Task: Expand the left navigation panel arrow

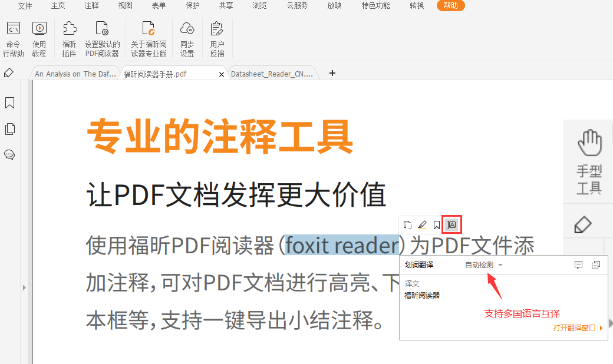Action: 24,287
